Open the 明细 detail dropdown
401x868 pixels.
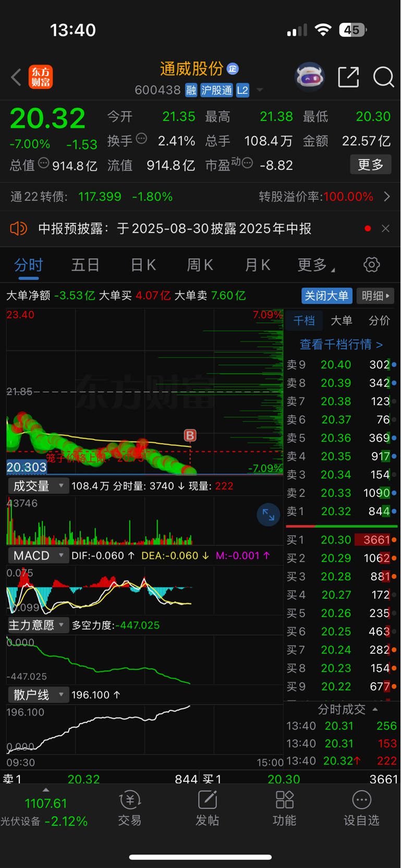coord(375,296)
